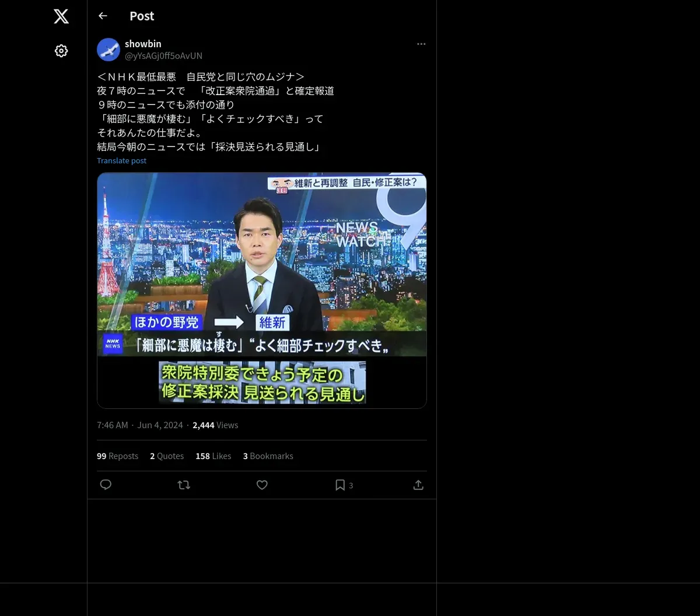Open the settings gear in sidebar

pyautogui.click(x=61, y=51)
